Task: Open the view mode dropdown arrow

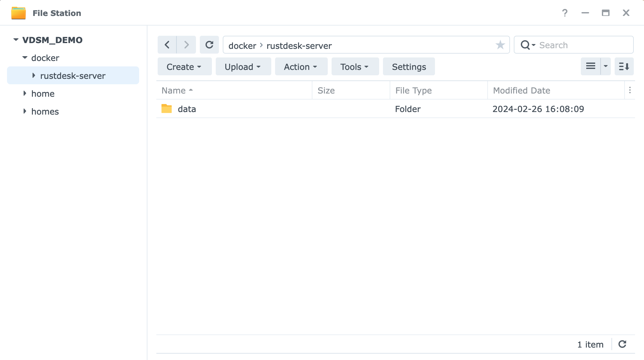Action: pyautogui.click(x=605, y=66)
